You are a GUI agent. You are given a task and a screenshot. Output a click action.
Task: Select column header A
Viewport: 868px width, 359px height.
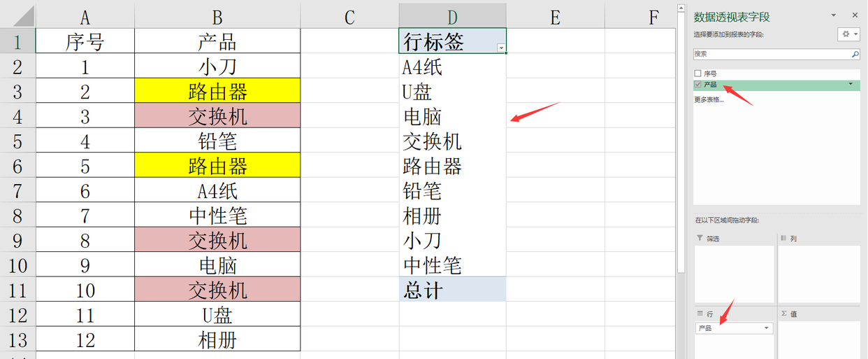85,17
